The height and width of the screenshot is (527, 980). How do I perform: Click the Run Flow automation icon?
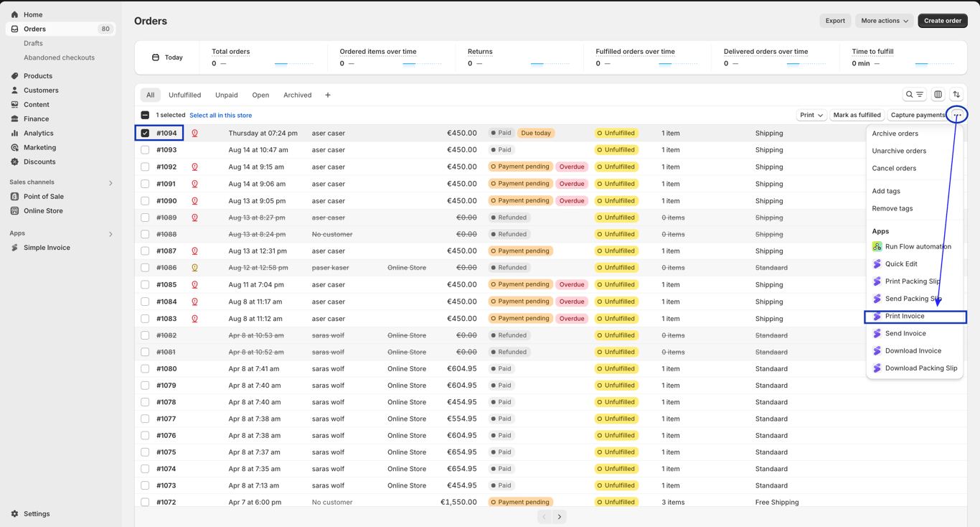[877, 246]
